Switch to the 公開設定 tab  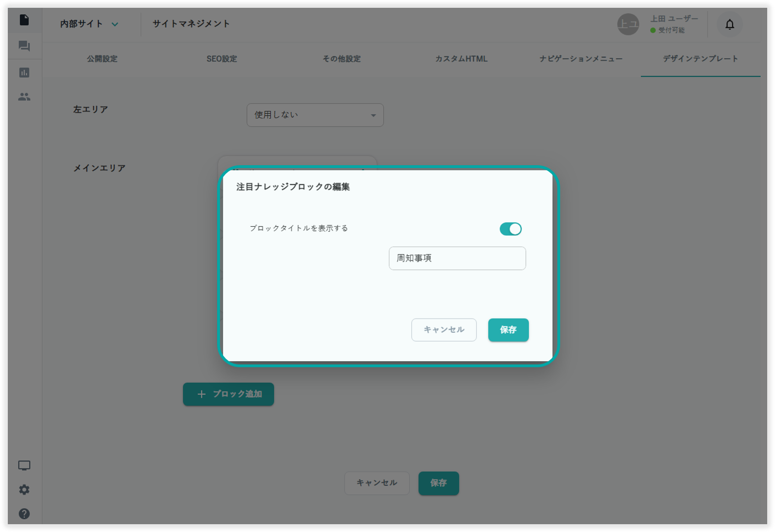point(102,59)
